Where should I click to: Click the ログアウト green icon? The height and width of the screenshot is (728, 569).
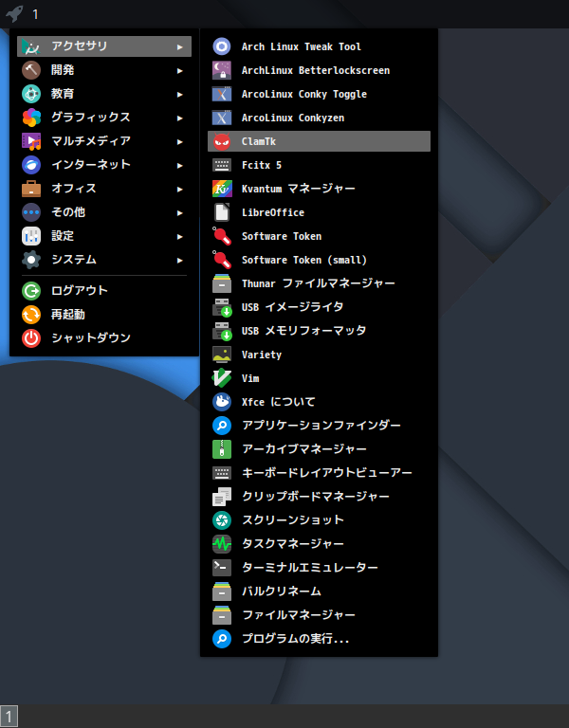pyautogui.click(x=31, y=291)
